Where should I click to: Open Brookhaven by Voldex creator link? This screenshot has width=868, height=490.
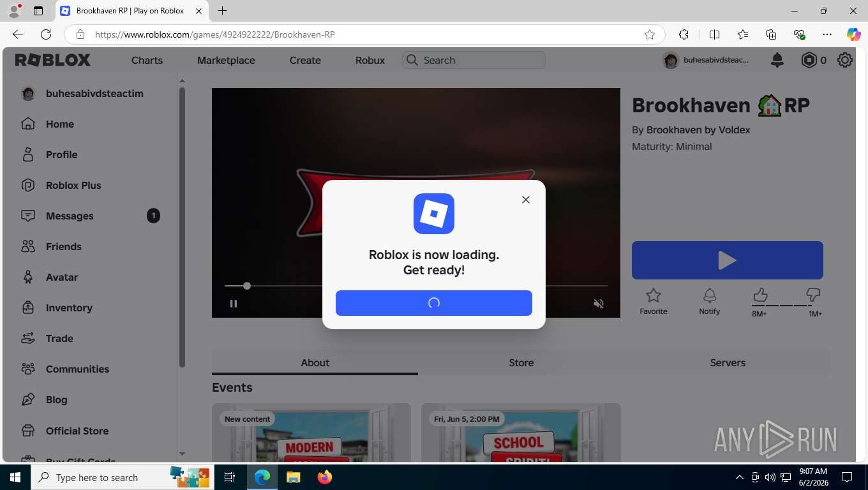click(x=698, y=130)
